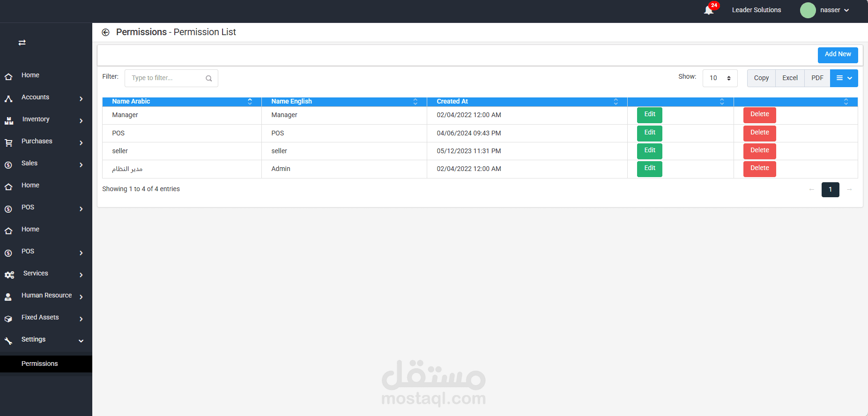Image resolution: width=868 pixels, height=416 pixels.
Task: Click the Inventory boxes icon in sidebar
Action: coord(9,120)
